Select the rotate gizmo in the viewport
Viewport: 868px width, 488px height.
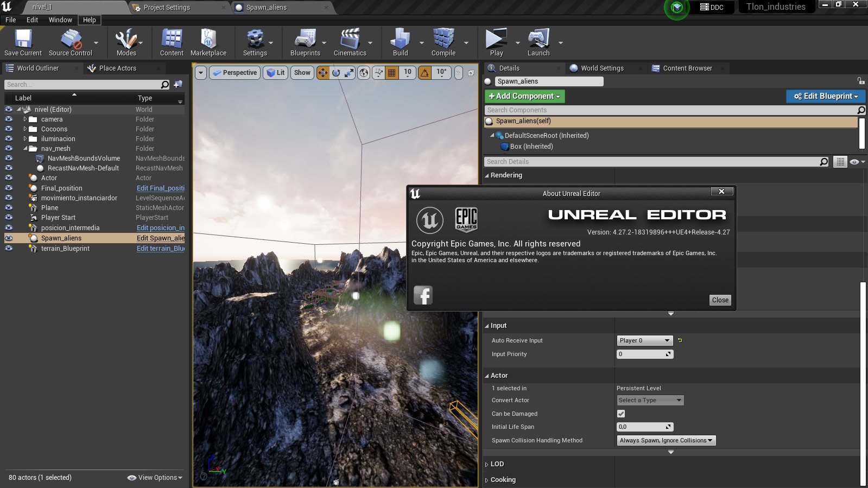coord(336,73)
